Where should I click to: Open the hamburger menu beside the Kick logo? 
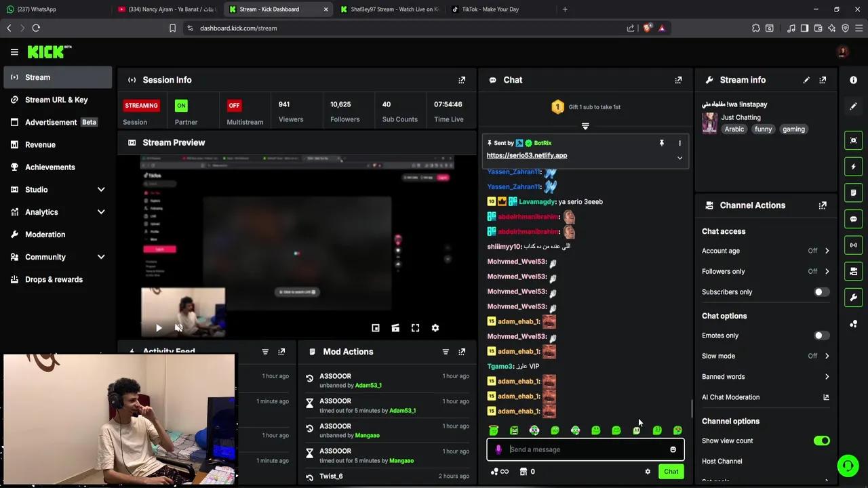pyautogui.click(x=14, y=52)
